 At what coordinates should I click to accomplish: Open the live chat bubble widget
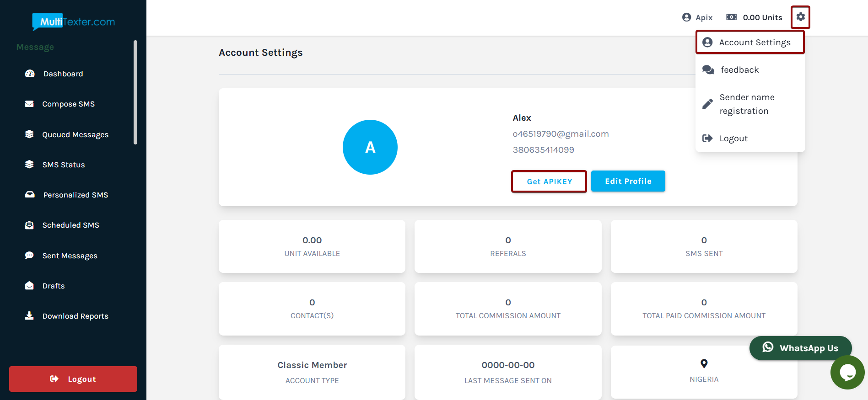pos(847,373)
